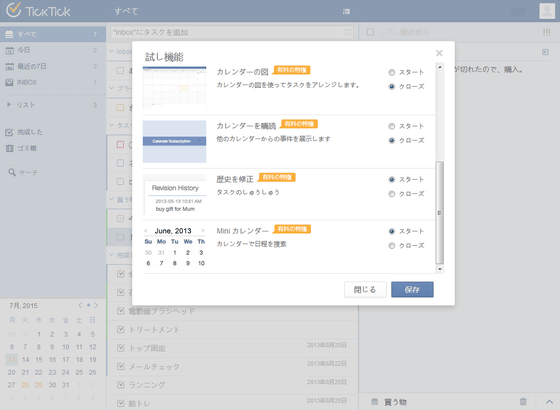This screenshot has height=410, width=560.
Task: Open the user avatar menu
Action: click(x=547, y=11)
